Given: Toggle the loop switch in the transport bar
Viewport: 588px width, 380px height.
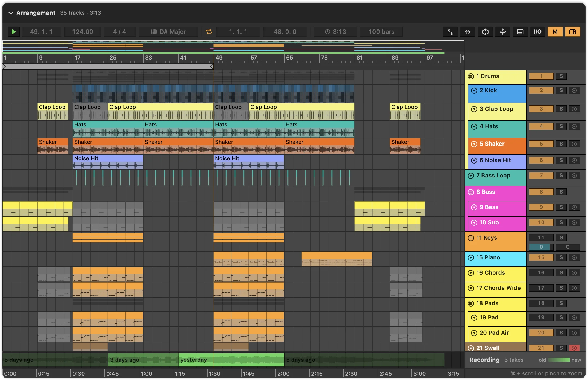Looking at the screenshot, I should pyautogui.click(x=209, y=32).
